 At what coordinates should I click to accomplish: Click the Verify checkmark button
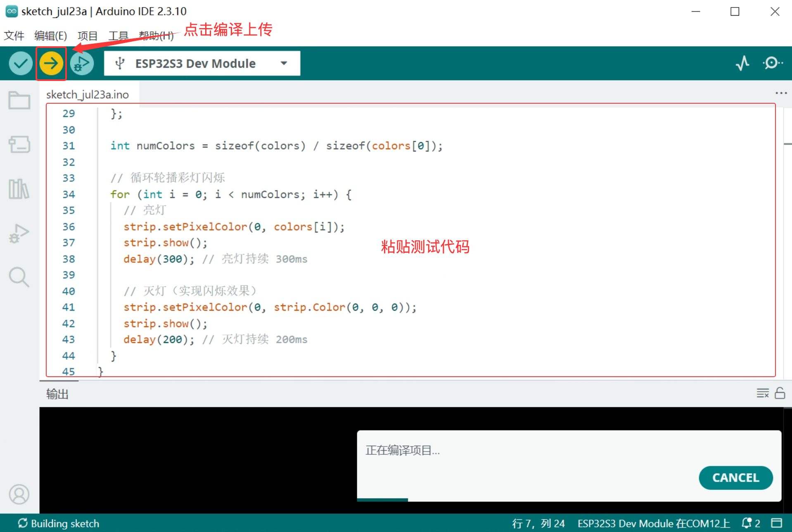coord(20,64)
